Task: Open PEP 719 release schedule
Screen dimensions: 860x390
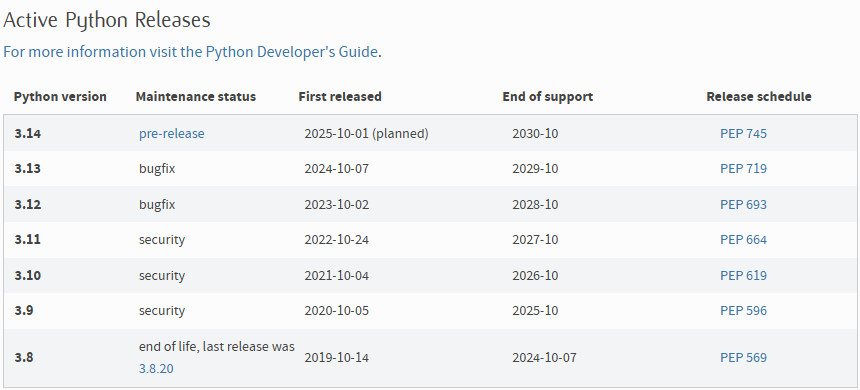Action: 743,168
